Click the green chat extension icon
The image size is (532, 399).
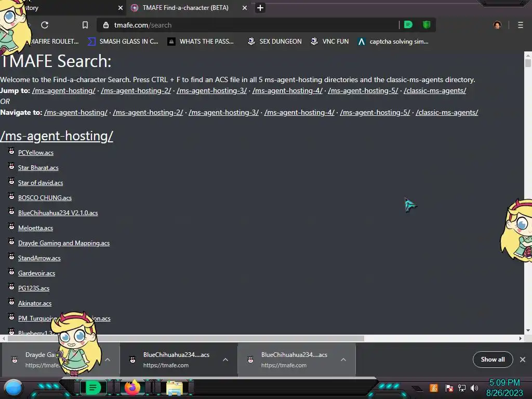click(x=408, y=25)
